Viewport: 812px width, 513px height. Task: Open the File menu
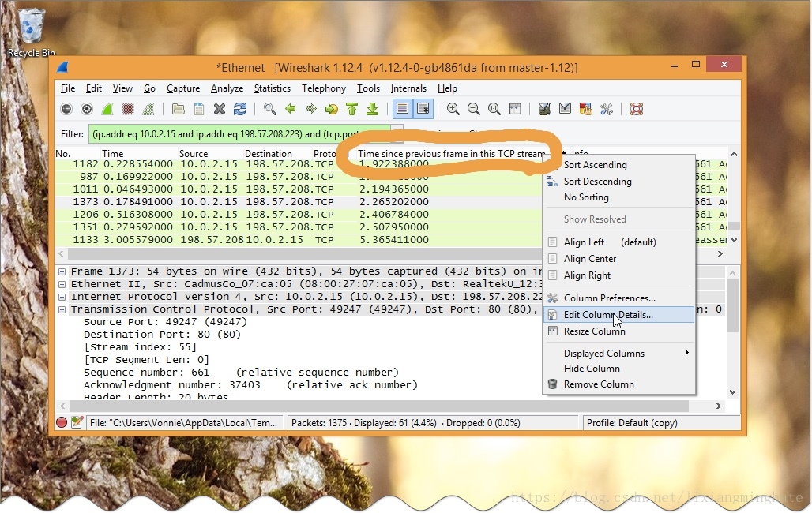(x=68, y=88)
